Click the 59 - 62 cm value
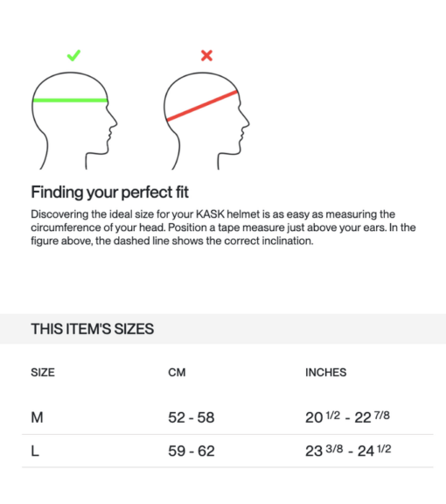The height and width of the screenshot is (504, 446). point(192,451)
